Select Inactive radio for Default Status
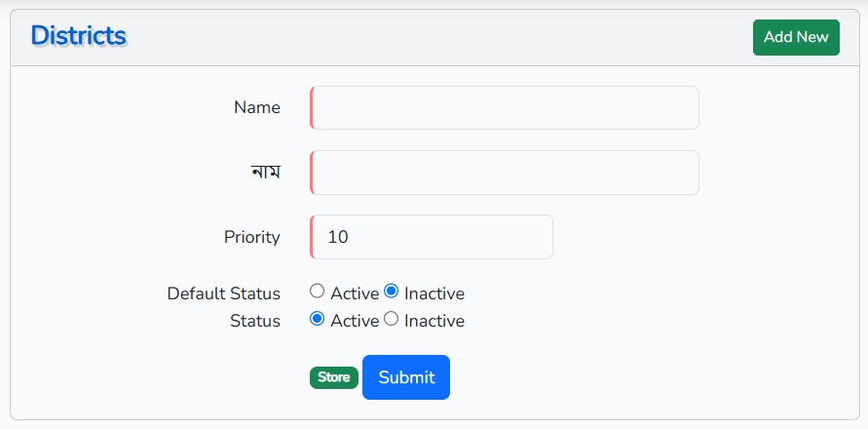The image size is (868, 429). (392, 291)
